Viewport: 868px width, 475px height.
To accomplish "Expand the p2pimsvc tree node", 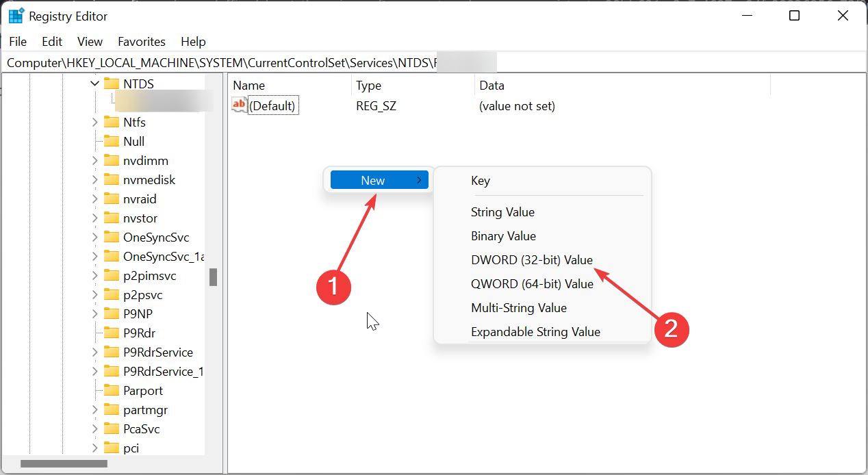I will [x=94, y=275].
